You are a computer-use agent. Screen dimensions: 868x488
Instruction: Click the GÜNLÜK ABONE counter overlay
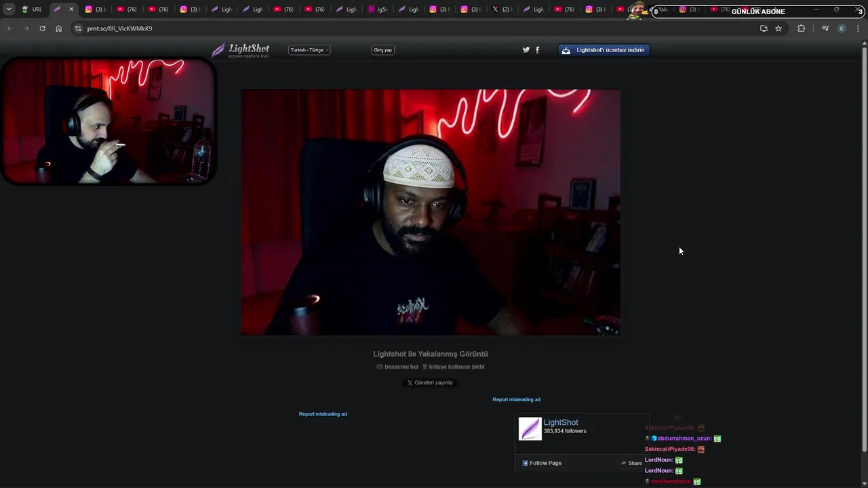click(x=758, y=12)
